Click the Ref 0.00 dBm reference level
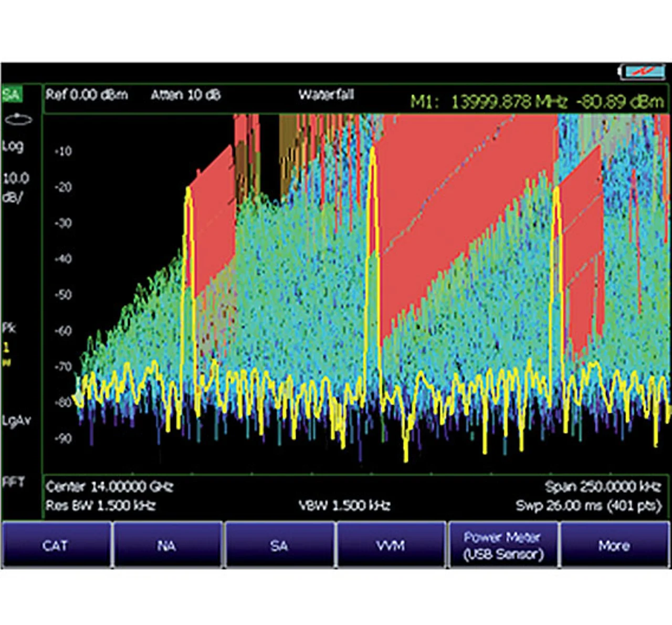 tap(87, 95)
